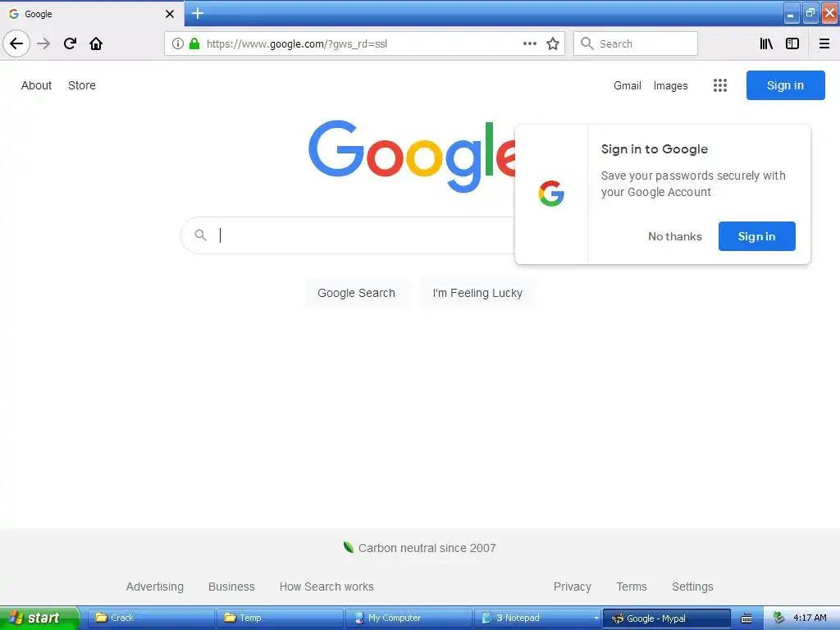Viewport: 840px width, 630px height.
Task: Show site information via the info icon
Action: tap(178, 43)
